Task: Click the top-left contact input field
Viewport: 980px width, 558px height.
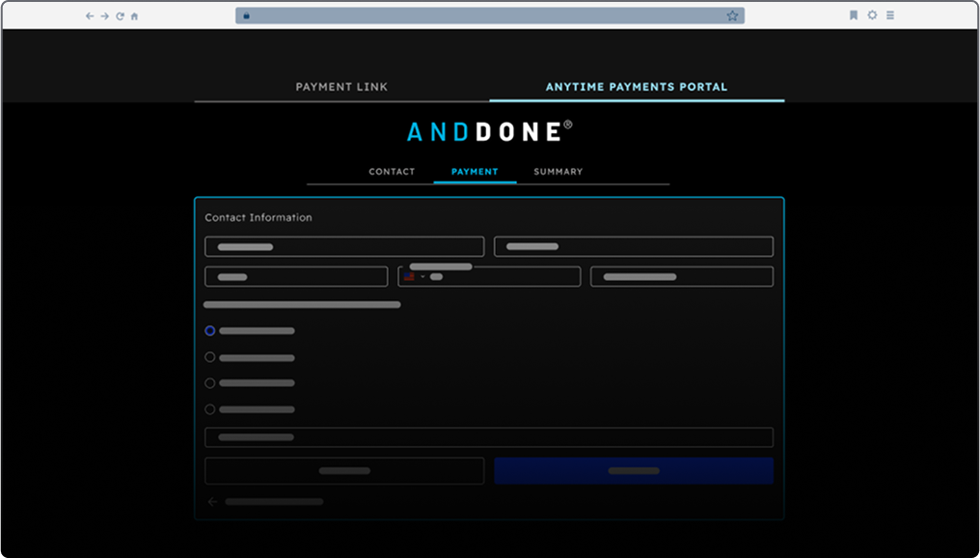Action: [344, 246]
